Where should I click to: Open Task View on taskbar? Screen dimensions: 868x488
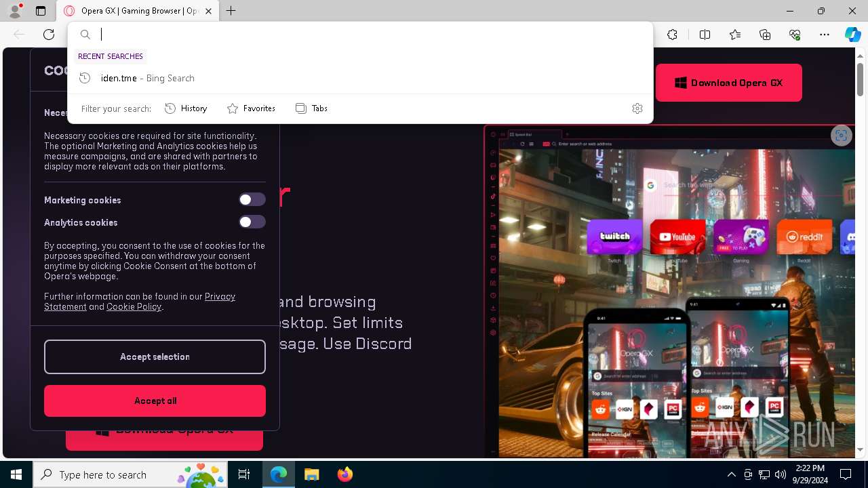click(244, 474)
